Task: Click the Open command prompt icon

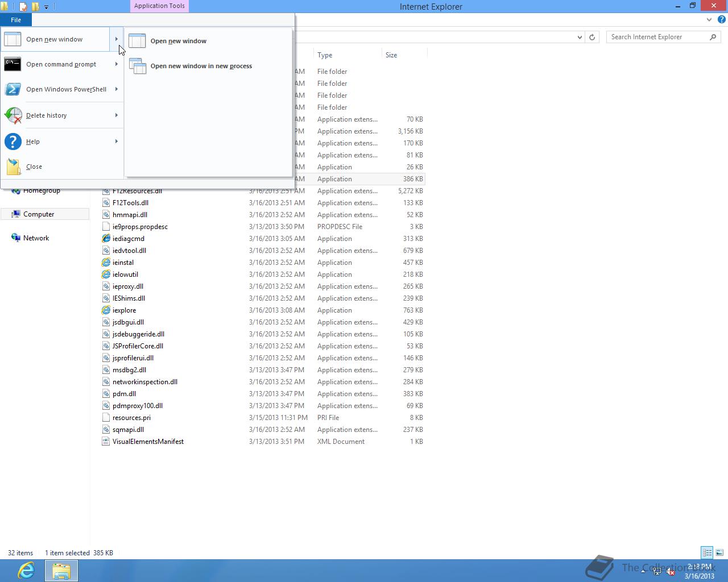Action: tap(13, 64)
